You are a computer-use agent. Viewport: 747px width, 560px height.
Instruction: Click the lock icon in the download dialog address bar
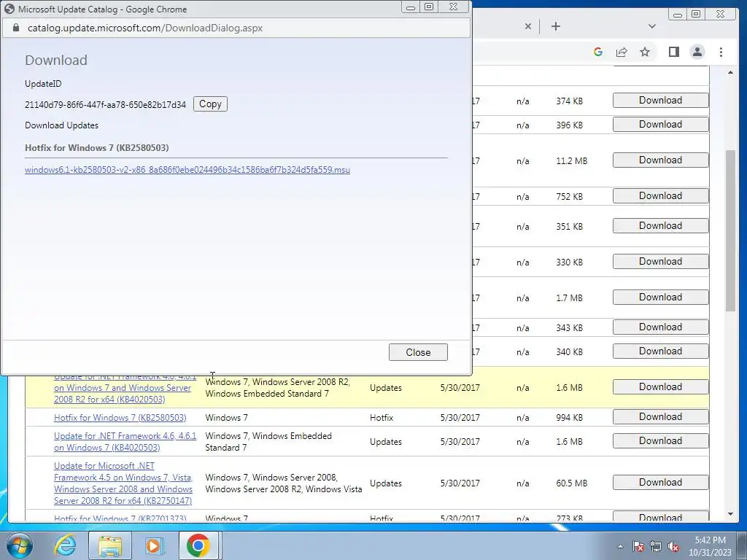16,28
